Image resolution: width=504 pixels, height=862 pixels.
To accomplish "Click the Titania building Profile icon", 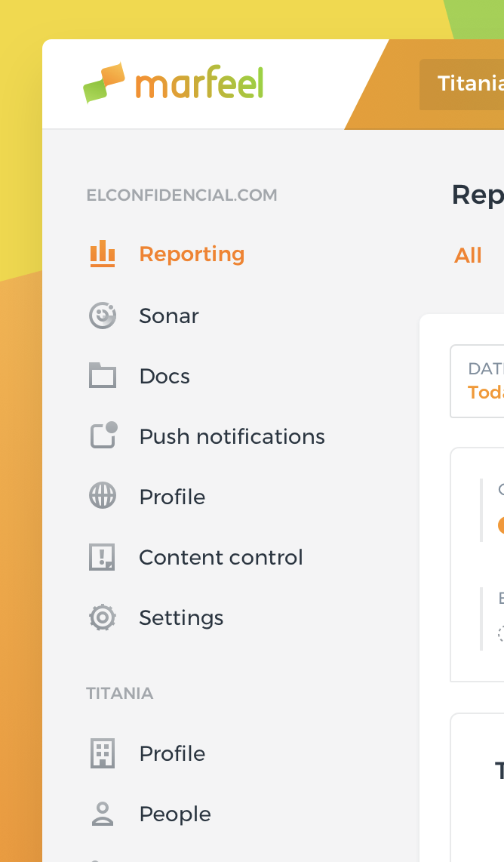I will coord(103,753).
